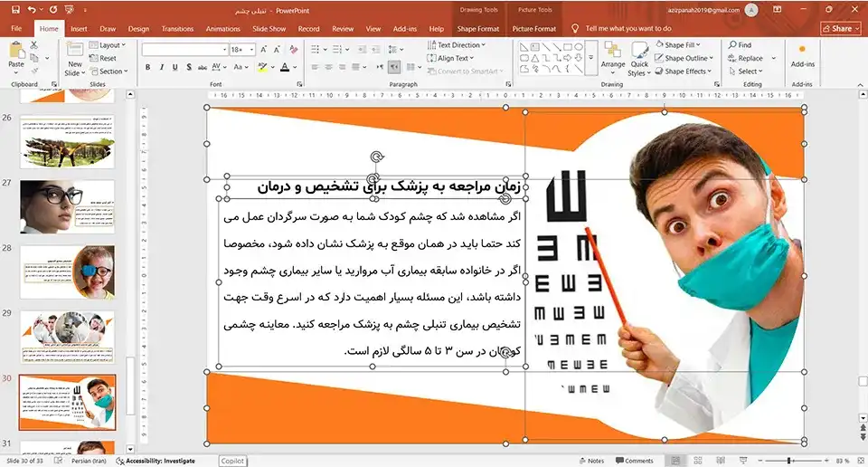Expand the Layout dropdown
This screenshot has height=467, width=868.
[108, 45]
